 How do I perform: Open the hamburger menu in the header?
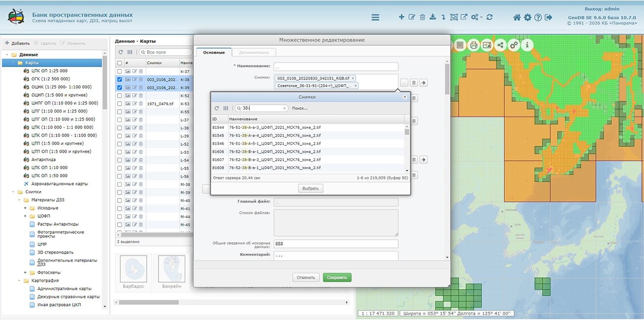(x=376, y=17)
